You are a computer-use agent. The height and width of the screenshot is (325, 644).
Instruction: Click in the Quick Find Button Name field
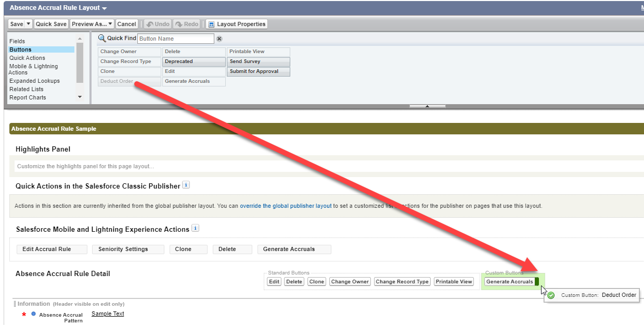(x=175, y=39)
